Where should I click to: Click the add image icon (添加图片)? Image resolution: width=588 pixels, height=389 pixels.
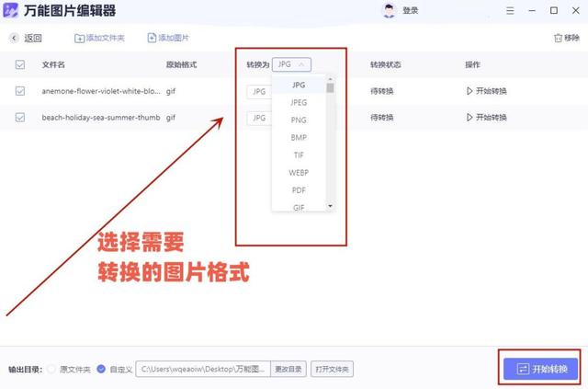coord(152,38)
